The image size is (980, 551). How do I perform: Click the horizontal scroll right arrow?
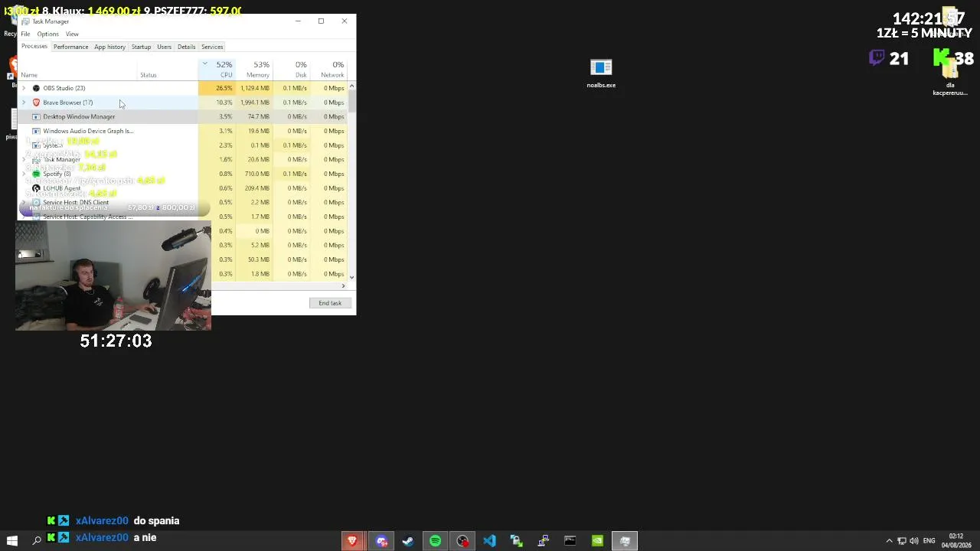[343, 286]
